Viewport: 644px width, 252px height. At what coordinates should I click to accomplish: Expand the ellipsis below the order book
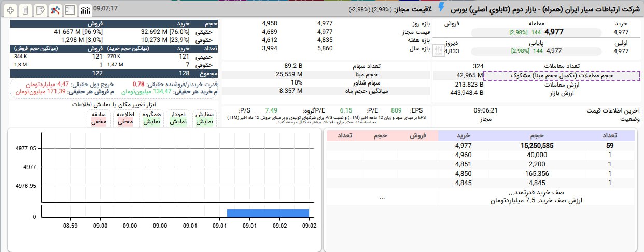pyautogui.click(x=382, y=198)
